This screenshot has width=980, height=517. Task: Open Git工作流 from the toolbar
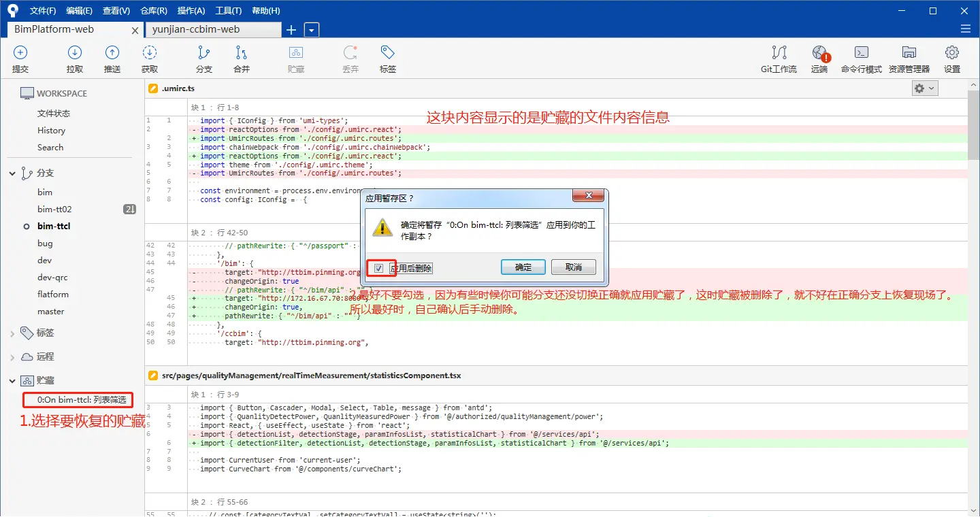tap(779, 59)
